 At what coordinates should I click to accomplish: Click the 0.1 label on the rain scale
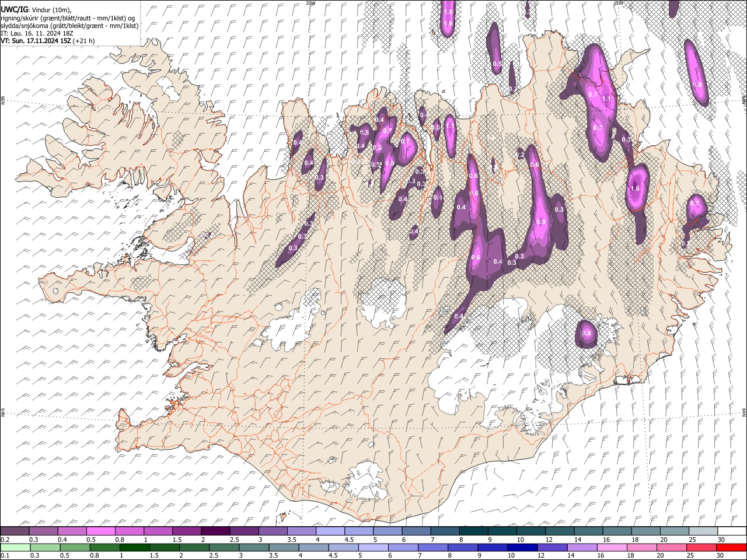click(x=5, y=555)
